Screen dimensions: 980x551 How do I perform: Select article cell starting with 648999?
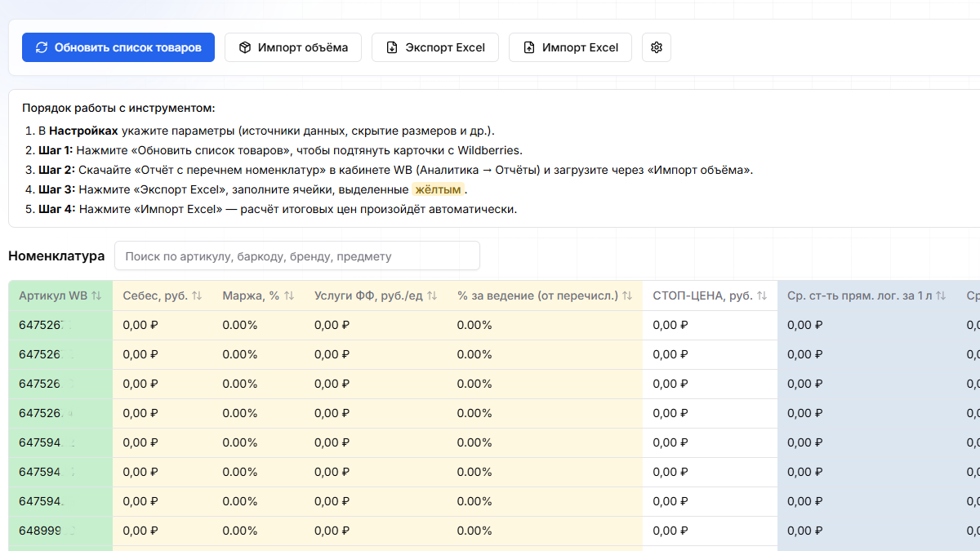[x=60, y=531]
